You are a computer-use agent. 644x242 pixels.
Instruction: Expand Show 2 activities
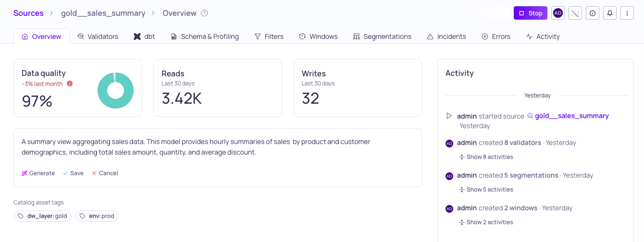[486, 222]
